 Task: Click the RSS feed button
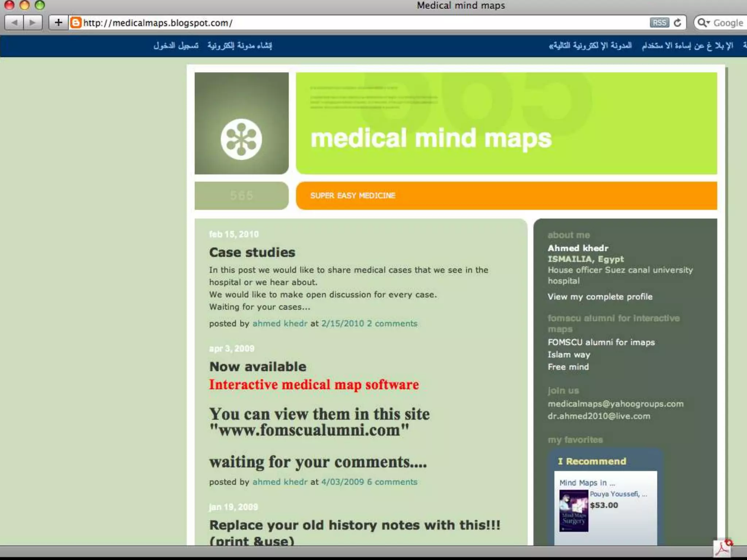[x=659, y=23]
